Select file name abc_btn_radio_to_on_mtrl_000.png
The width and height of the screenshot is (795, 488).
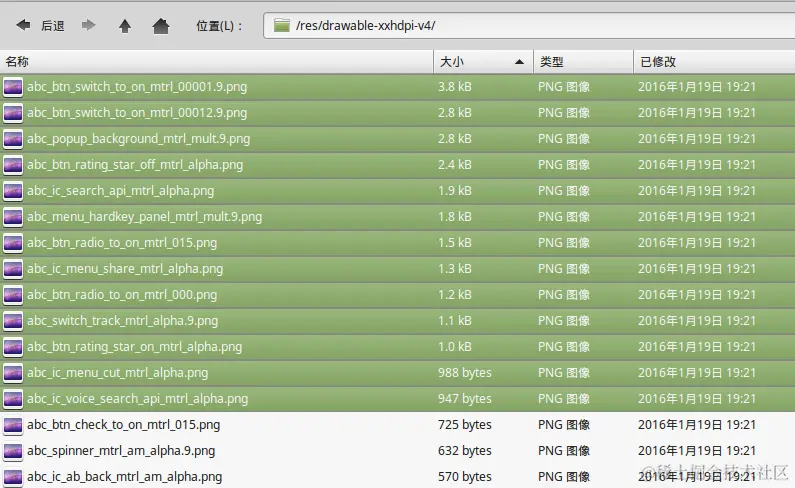pyautogui.click(x=122, y=295)
